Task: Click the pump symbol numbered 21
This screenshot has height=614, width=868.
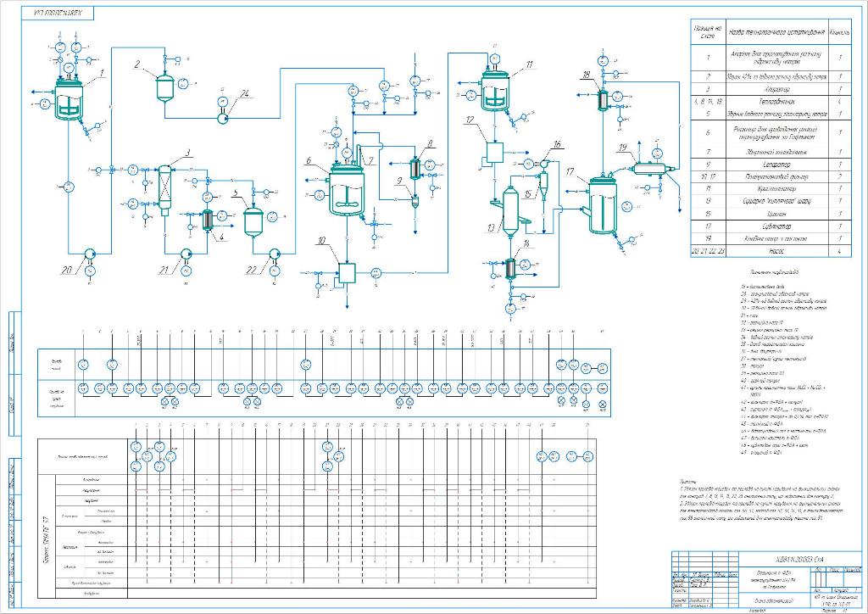Action: click(186, 254)
